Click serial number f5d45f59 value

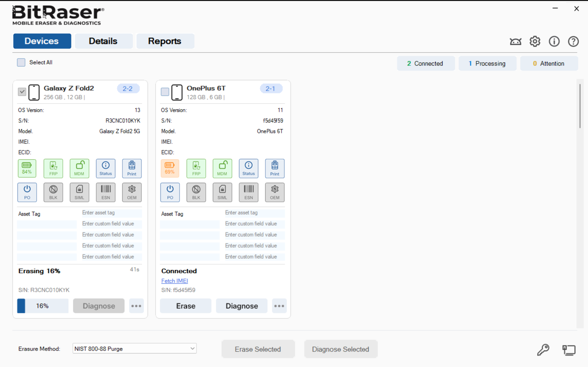[273, 121]
